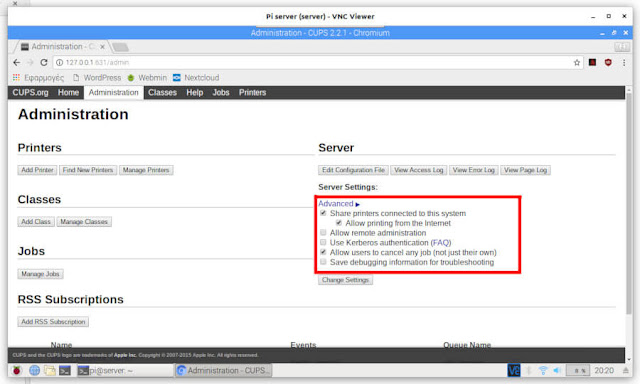Open Chromium three-dot menu
The width and height of the screenshot is (640, 384).
[x=624, y=62]
